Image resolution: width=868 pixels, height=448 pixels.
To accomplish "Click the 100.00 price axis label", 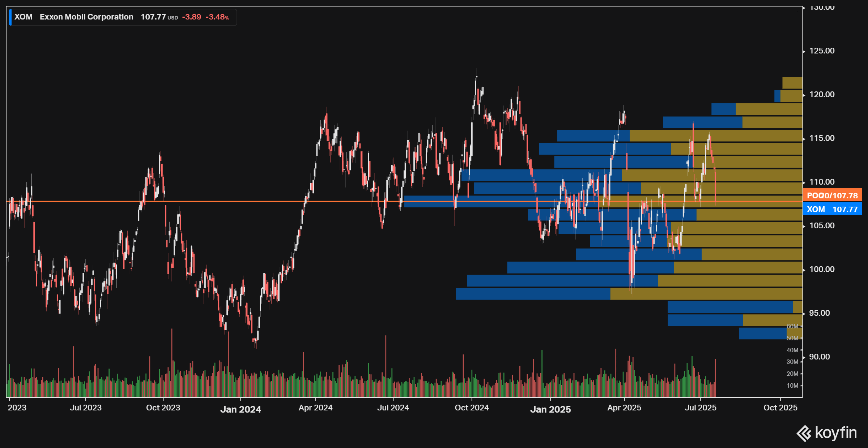I will point(822,269).
